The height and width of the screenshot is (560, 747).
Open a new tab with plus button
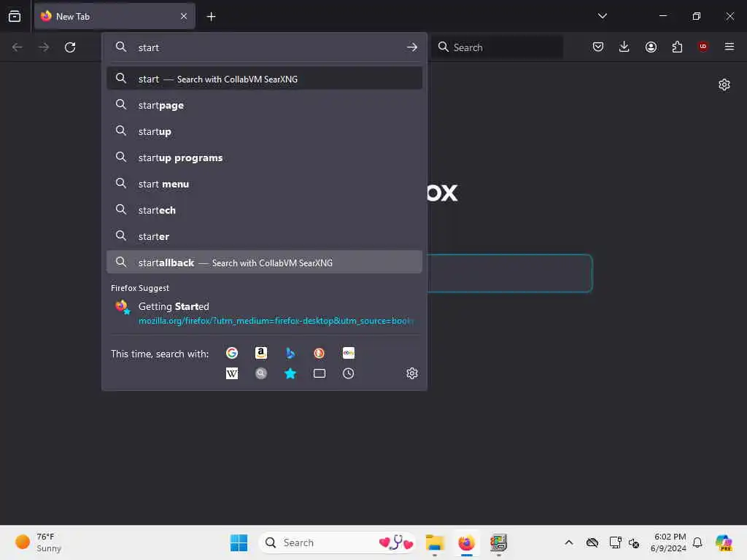click(x=211, y=17)
